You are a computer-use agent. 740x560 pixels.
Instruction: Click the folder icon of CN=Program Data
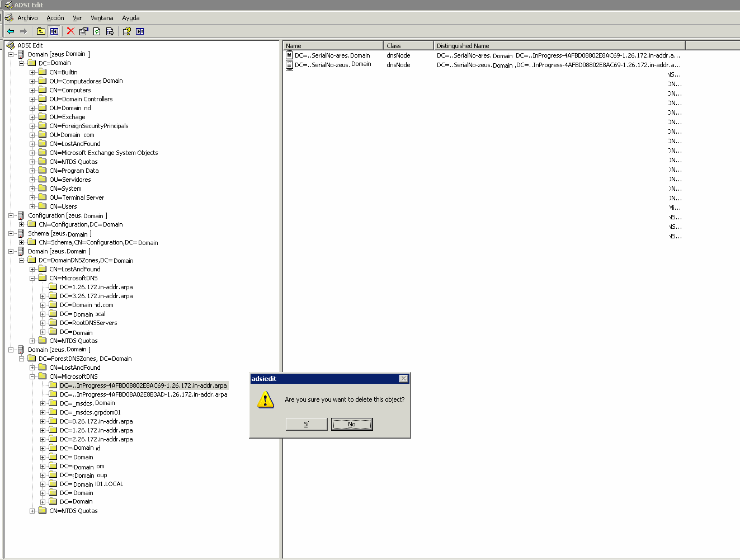[43, 171]
